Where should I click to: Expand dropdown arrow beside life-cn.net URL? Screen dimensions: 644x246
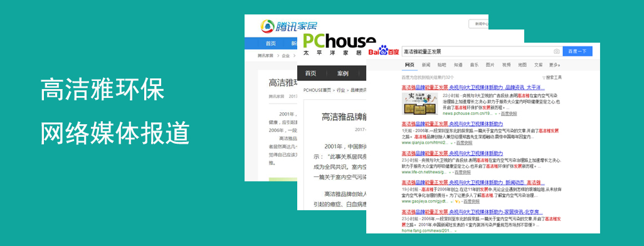[x=450, y=173]
